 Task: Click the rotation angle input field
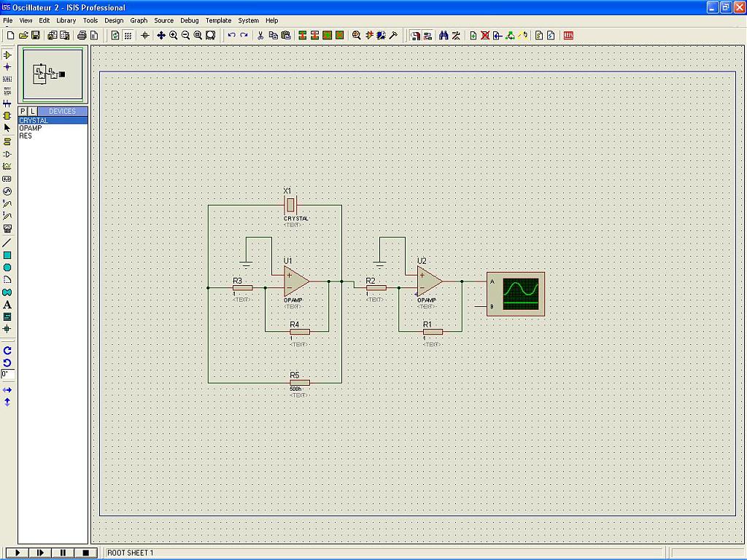(7, 374)
